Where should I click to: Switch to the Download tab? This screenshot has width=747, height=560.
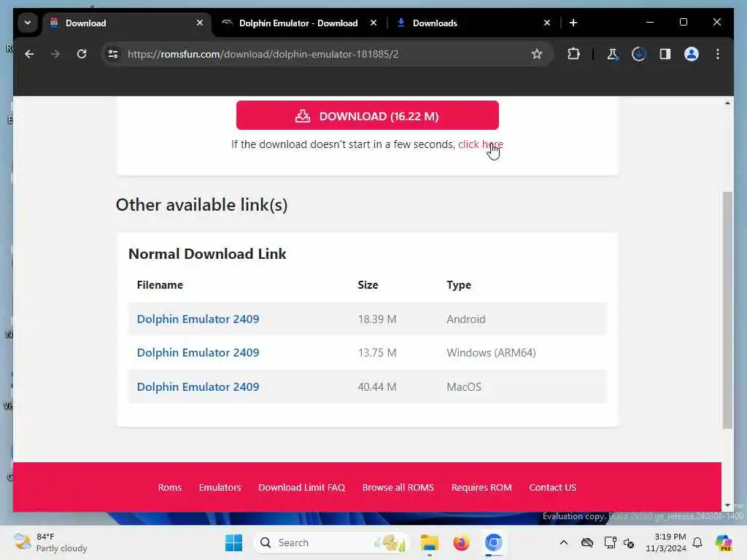(x=125, y=23)
